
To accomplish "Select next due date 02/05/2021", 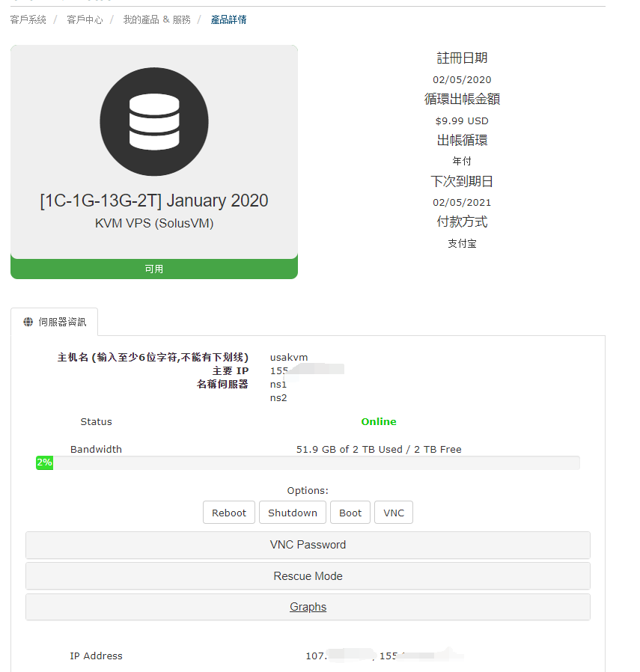I will (x=462, y=202).
